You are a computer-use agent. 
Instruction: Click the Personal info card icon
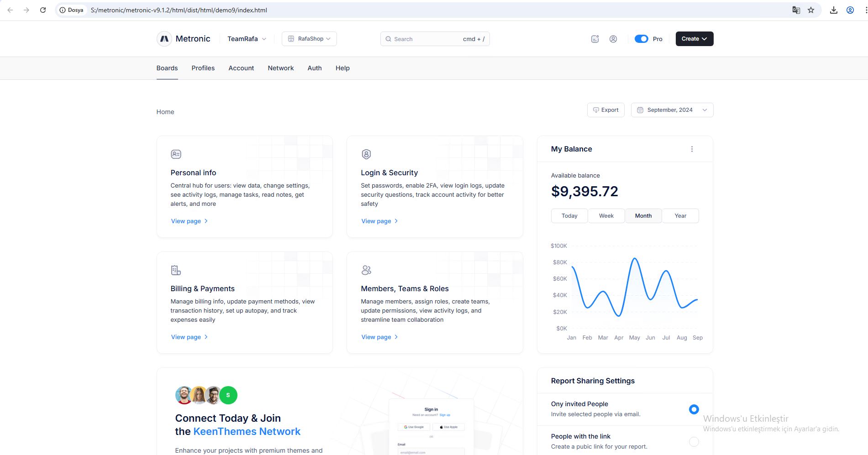coord(176,154)
